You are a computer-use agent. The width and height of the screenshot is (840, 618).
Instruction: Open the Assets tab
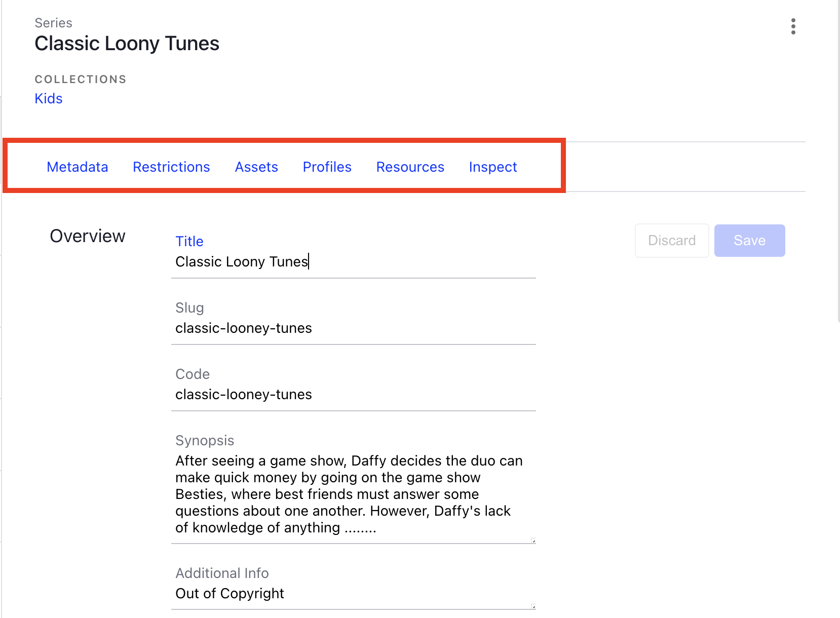pos(256,167)
